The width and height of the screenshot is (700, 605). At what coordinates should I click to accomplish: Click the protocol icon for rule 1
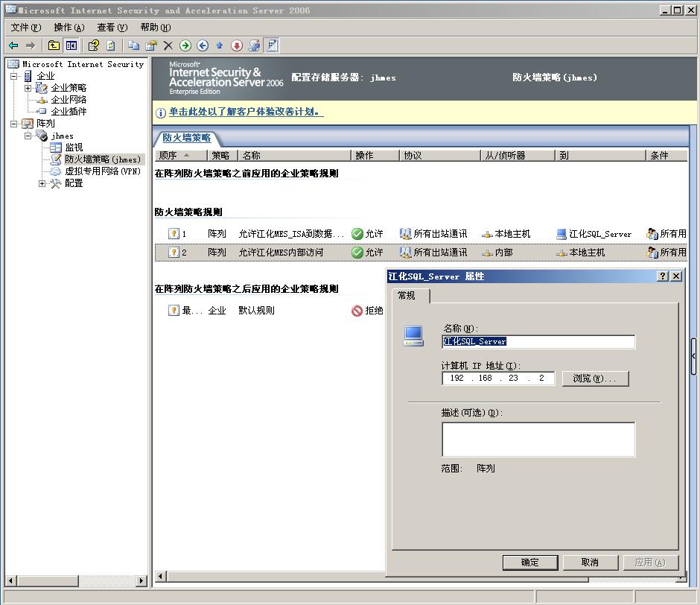click(x=405, y=234)
